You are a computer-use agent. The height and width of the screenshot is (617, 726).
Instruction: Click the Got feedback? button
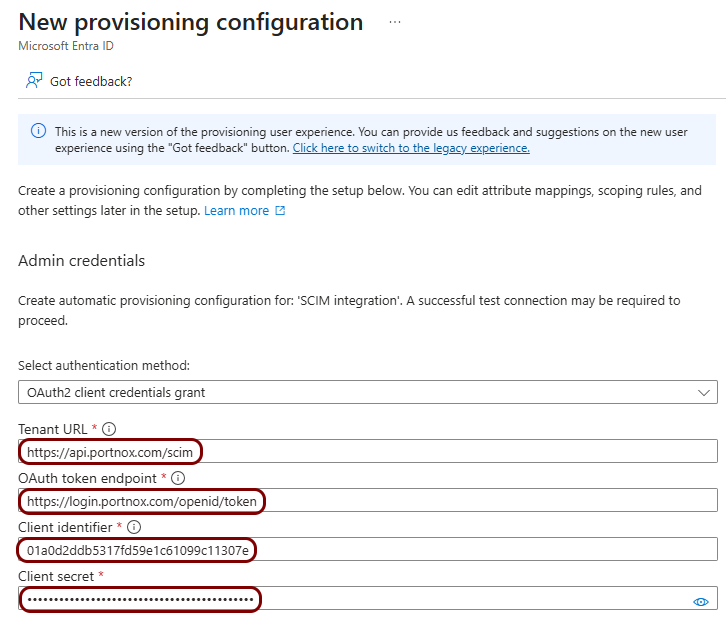(x=79, y=81)
